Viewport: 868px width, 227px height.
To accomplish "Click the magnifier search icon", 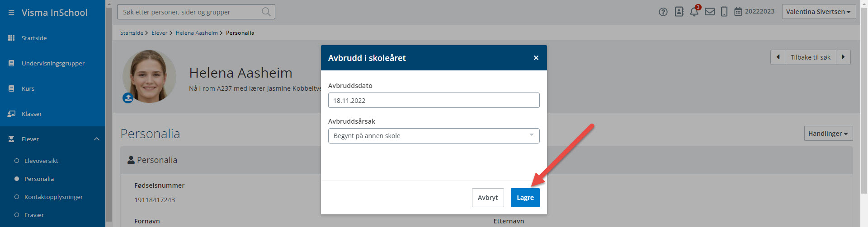I will click(x=266, y=12).
